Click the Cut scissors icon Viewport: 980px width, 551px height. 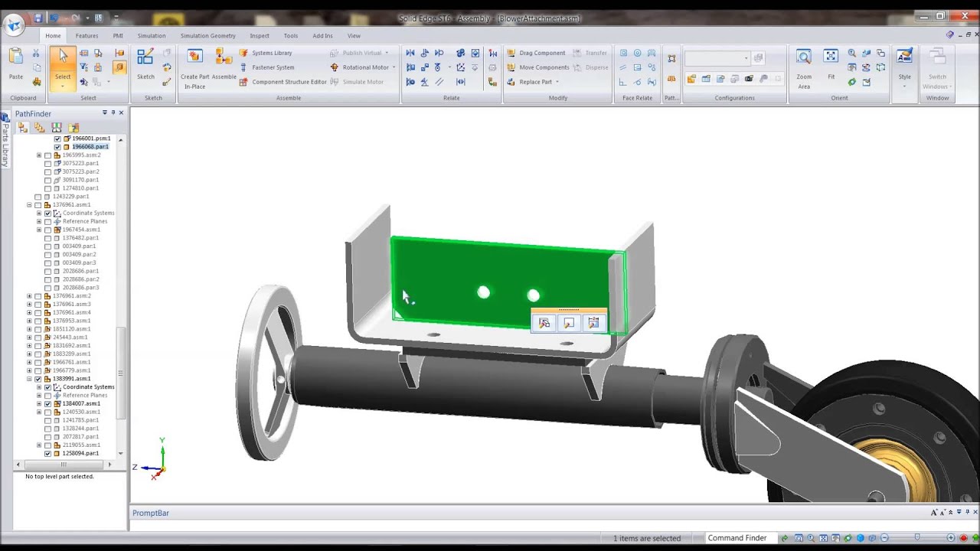click(x=36, y=53)
